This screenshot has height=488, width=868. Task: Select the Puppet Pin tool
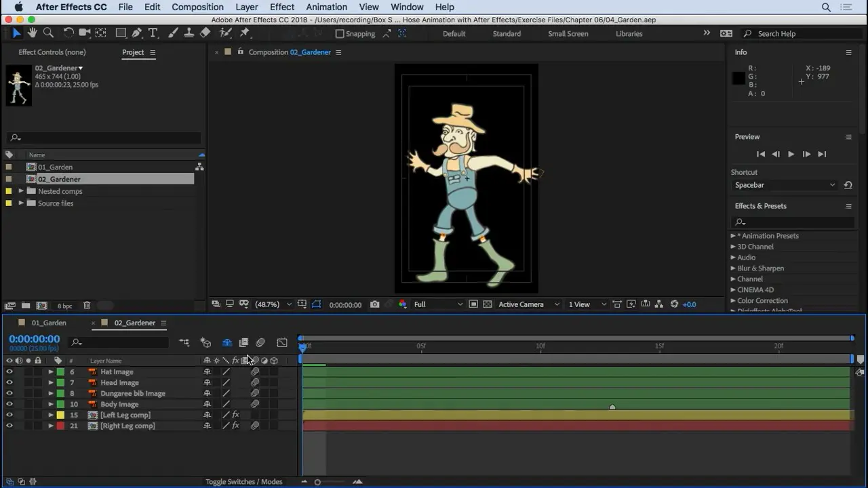[x=245, y=33]
